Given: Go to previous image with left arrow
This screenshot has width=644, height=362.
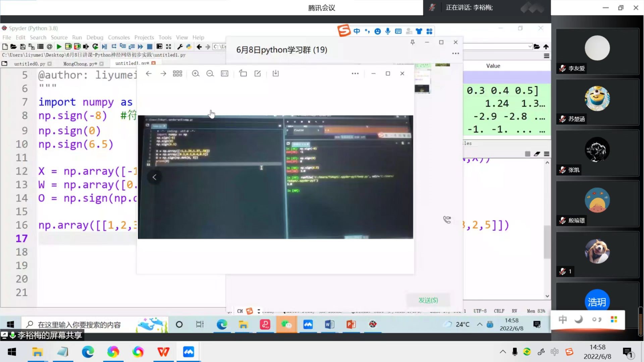Looking at the screenshot, I should click(x=154, y=177).
